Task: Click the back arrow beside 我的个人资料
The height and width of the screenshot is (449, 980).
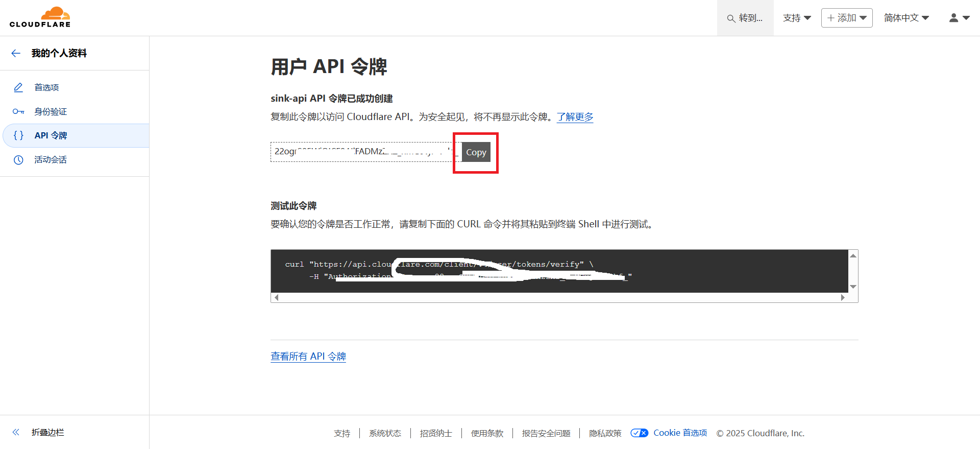Action: pyautogui.click(x=16, y=53)
